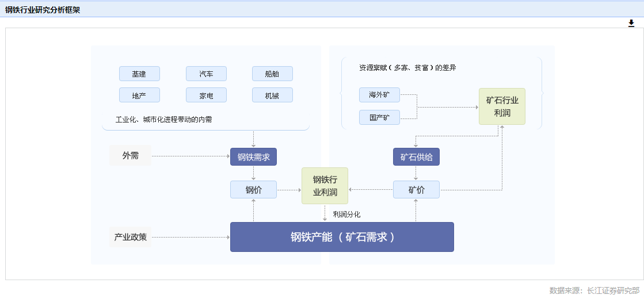The width and height of the screenshot is (644, 306).
Task: Click the 数据来源：长江证券研究部 text
Action: [x=595, y=290]
